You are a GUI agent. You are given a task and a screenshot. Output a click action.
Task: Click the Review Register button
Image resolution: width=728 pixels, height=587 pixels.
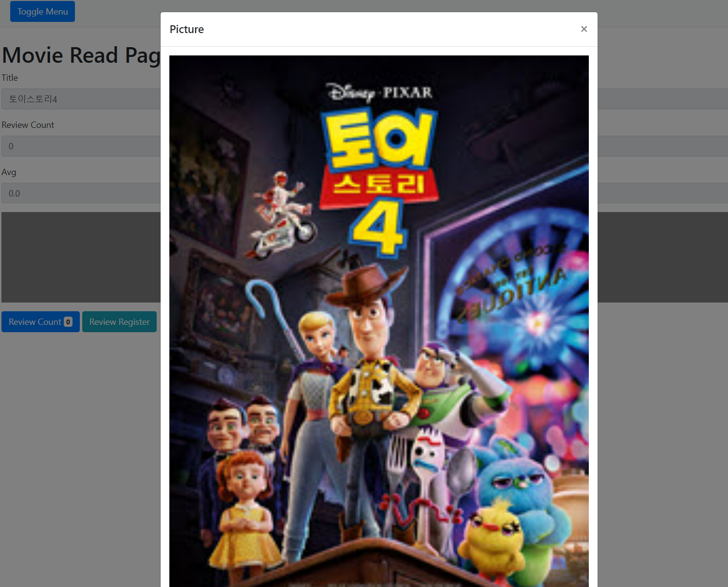pyautogui.click(x=119, y=322)
